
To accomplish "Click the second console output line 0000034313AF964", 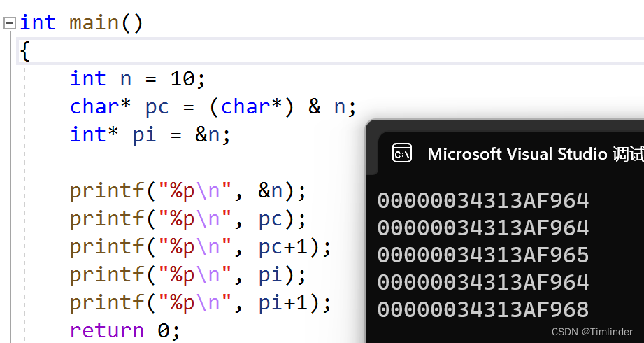I will click(483, 227).
